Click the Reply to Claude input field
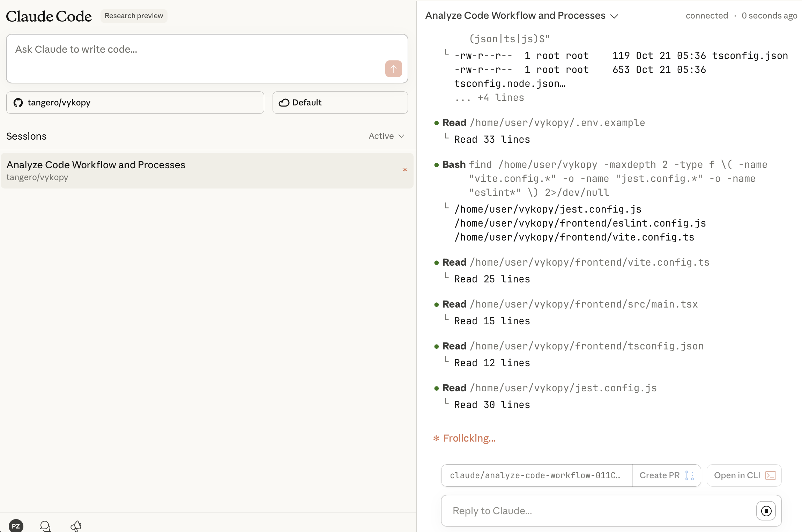Screen dimensions: 802x532 point(597,511)
